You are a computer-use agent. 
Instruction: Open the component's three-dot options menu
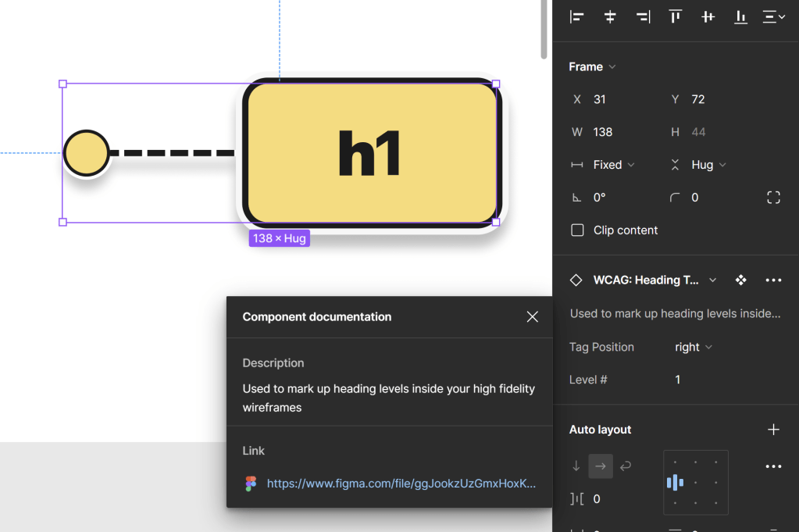coord(773,280)
